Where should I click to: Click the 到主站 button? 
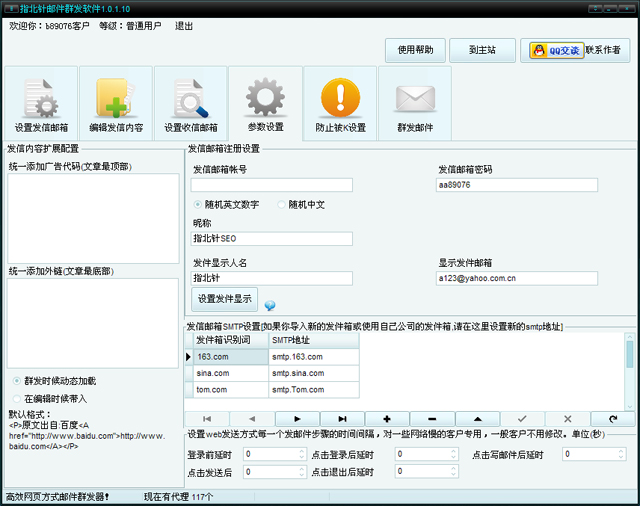click(x=482, y=50)
